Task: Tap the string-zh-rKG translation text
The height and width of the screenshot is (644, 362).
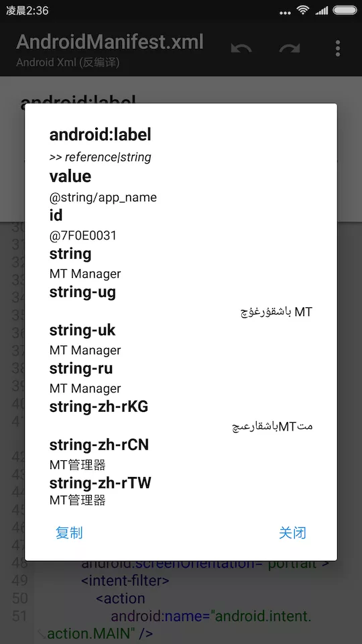Action: click(x=273, y=427)
